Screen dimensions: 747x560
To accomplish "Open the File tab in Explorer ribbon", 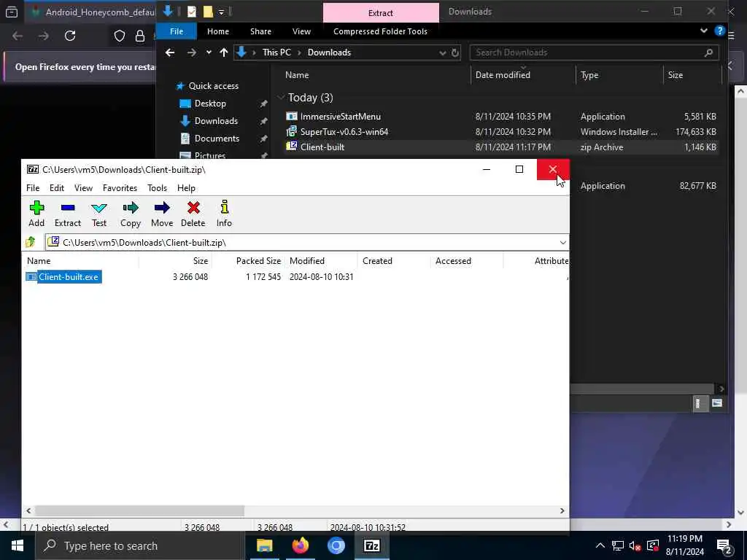I will (x=177, y=31).
